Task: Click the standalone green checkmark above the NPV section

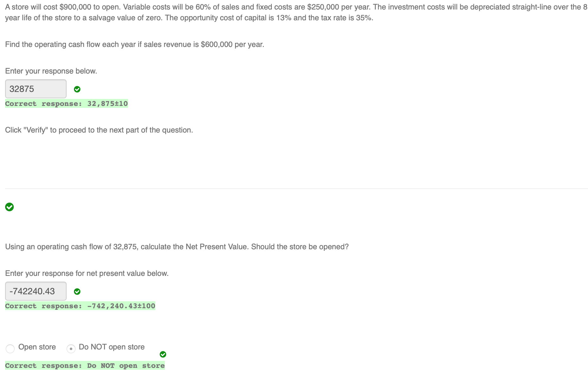Action: (9, 207)
